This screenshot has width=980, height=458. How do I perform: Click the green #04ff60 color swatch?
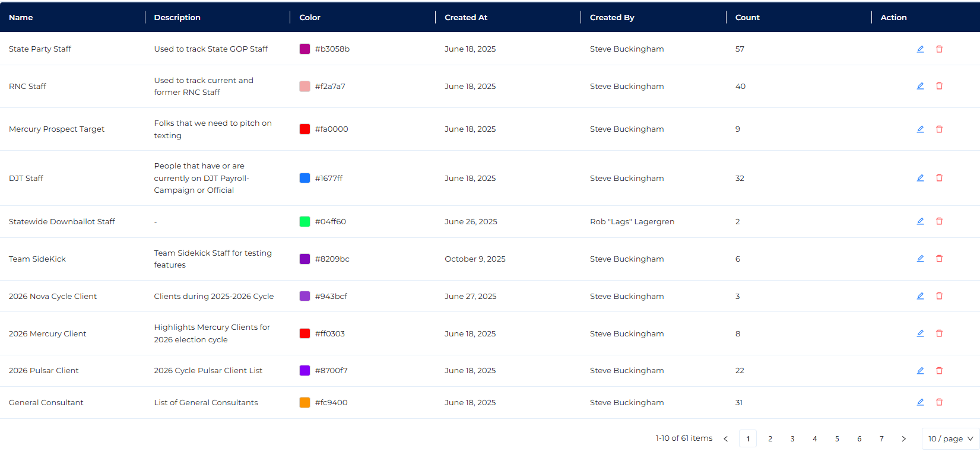point(305,222)
